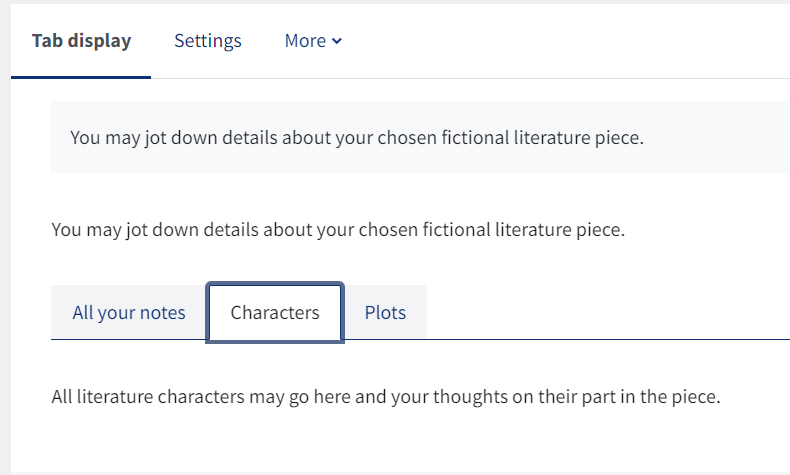Select the Tab display tab
The width and height of the screenshot is (790, 475).
(x=81, y=41)
